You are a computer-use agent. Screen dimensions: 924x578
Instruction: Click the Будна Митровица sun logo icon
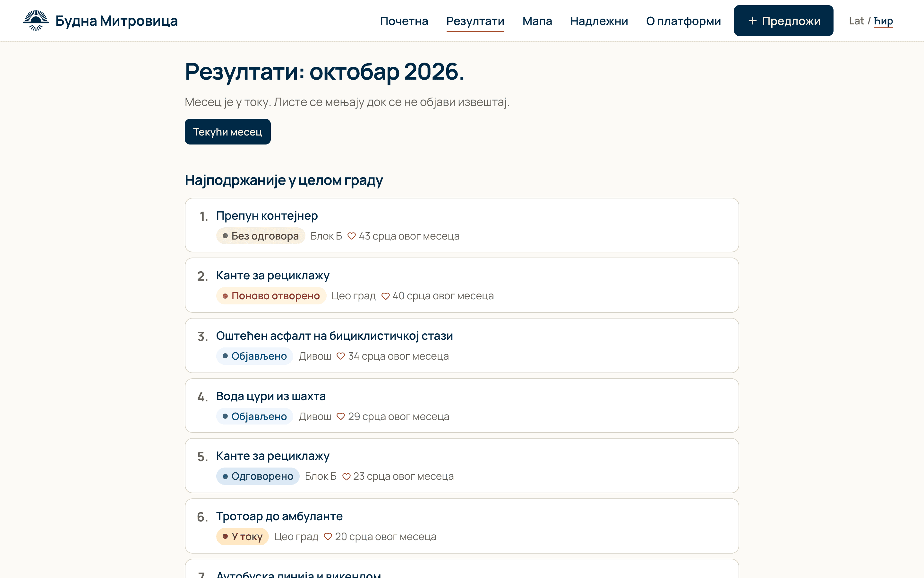(36, 21)
